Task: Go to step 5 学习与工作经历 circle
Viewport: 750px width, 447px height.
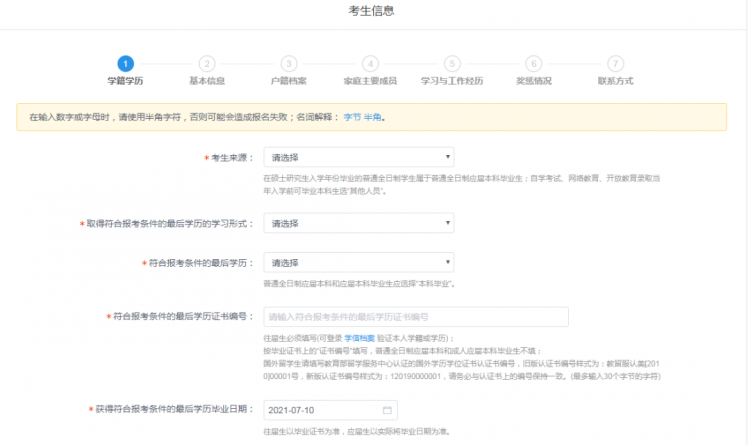Action: click(452, 64)
